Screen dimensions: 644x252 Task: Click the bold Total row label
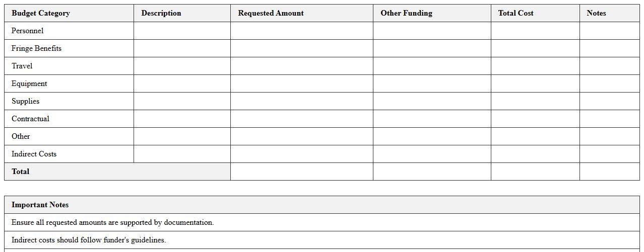point(21,172)
